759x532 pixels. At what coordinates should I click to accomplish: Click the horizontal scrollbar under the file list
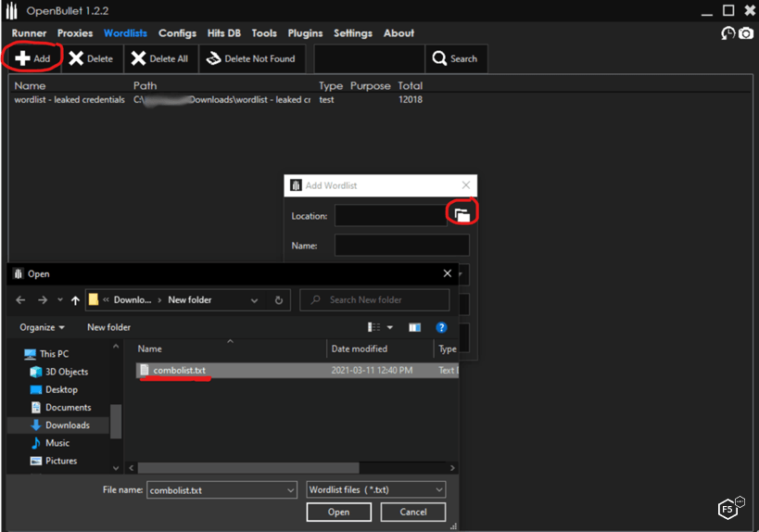(248, 468)
